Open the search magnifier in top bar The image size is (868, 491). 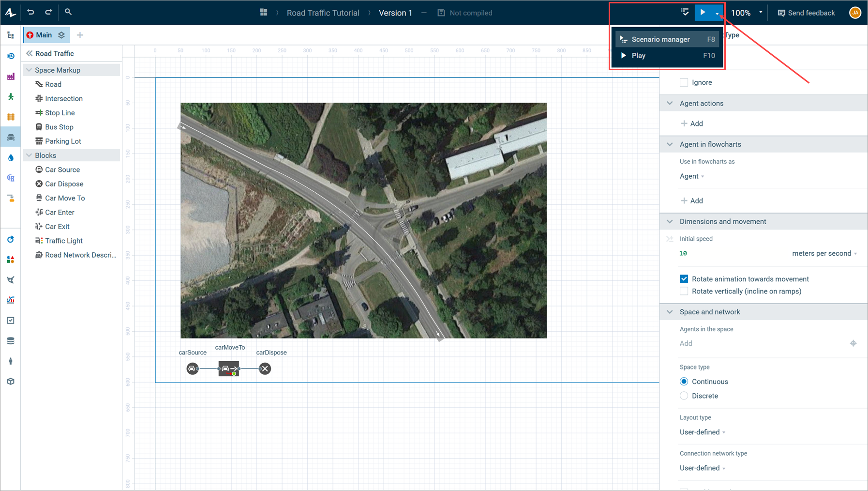(x=68, y=12)
